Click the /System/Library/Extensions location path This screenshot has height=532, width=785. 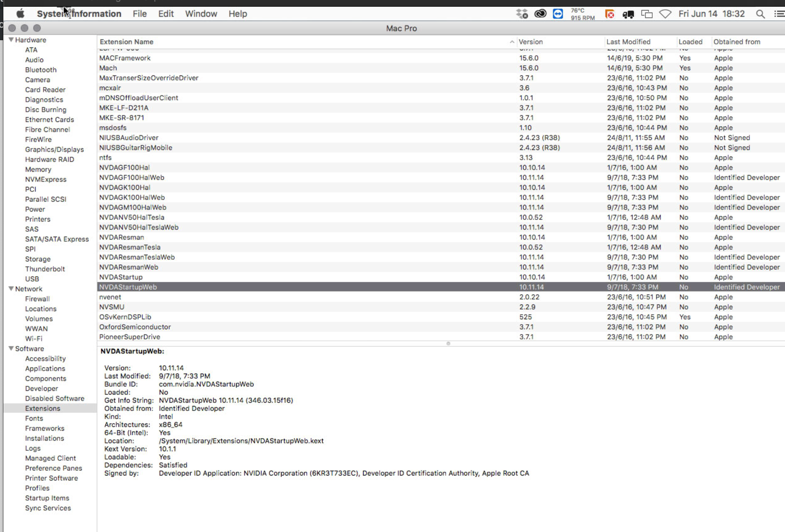(241, 441)
